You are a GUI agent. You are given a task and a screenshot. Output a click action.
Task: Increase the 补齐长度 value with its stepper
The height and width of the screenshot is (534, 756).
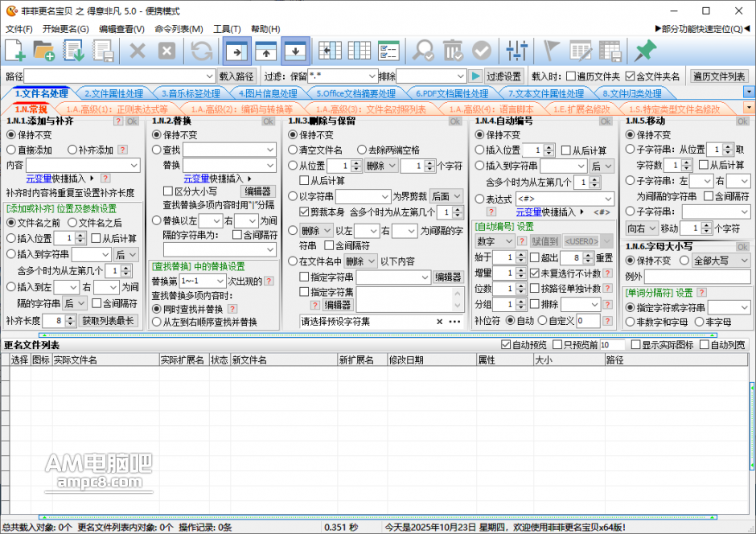pyautogui.click(x=69, y=317)
